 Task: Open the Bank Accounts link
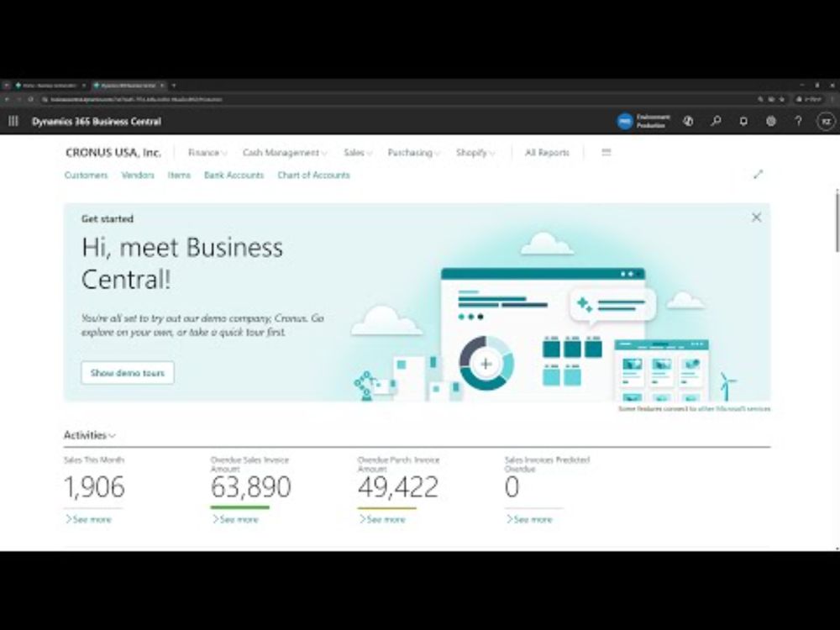click(x=234, y=176)
